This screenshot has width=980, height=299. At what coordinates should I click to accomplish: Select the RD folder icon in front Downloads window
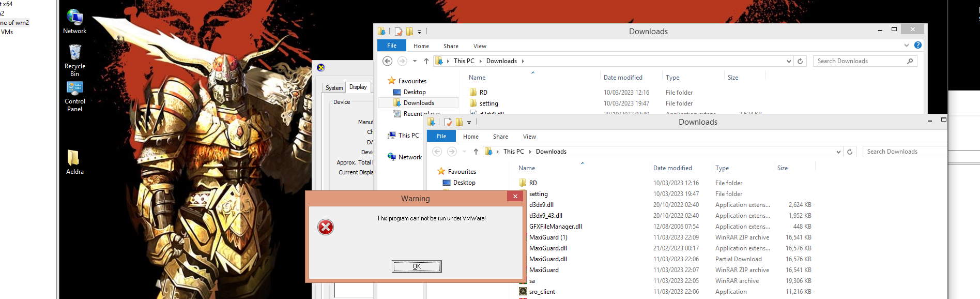coord(523,183)
